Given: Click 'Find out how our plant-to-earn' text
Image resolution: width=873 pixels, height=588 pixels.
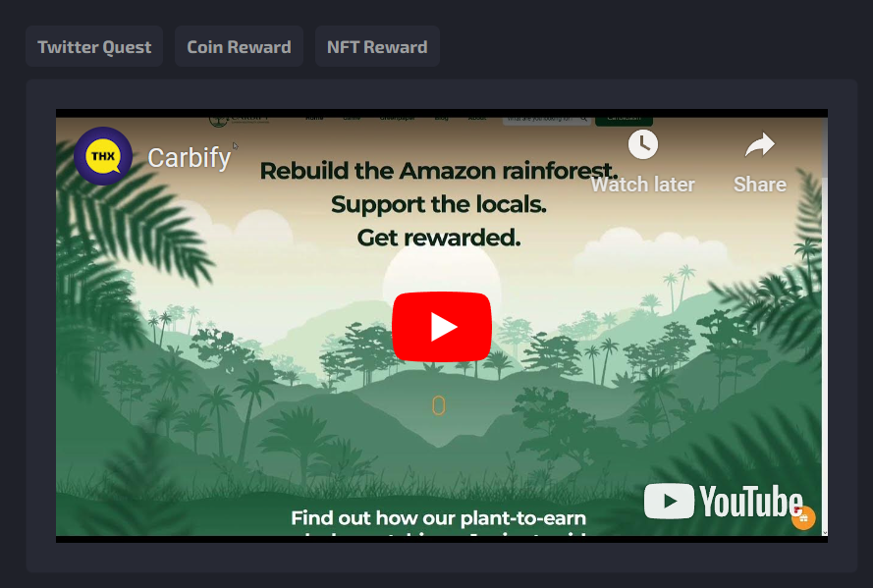Looking at the screenshot, I should coord(439,518).
